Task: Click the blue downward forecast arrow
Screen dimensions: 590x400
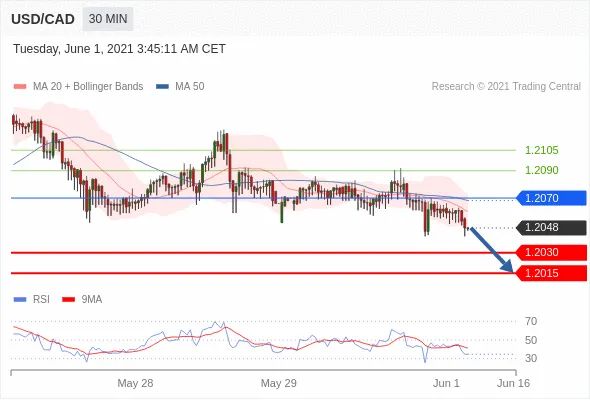Action: coord(492,249)
